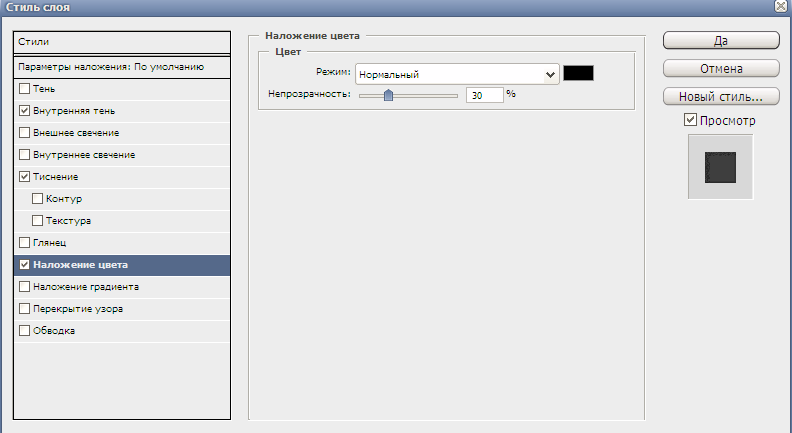Select the Глянец effect row label
Image resolution: width=792 pixels, height=433 pixels.
(50, 243)
